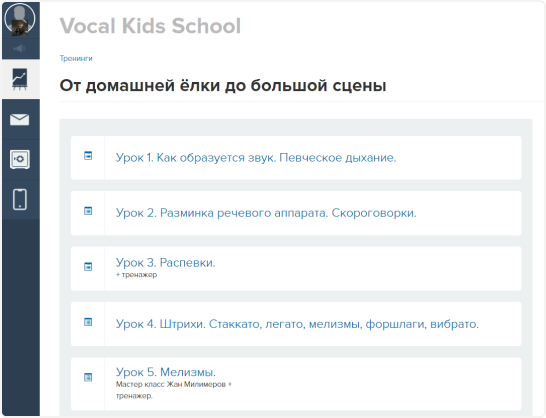Viewport: 546px width, 418px height.
Task: Click the lesson icon beside Урок 4
Action: (88, 322)
